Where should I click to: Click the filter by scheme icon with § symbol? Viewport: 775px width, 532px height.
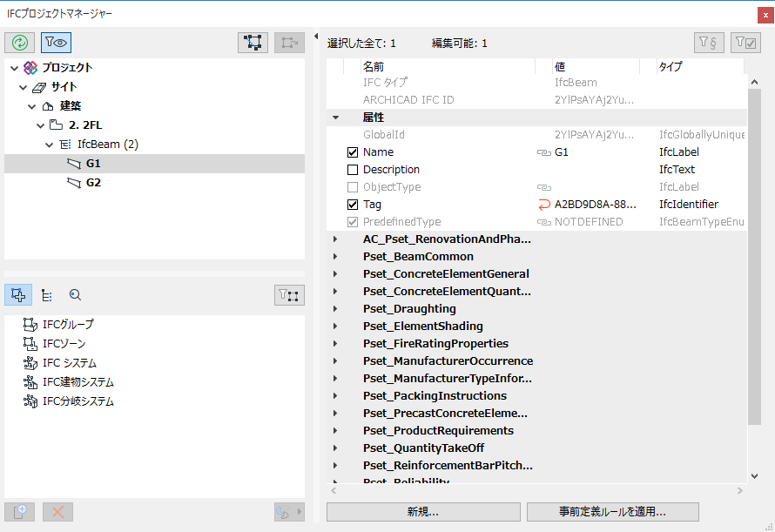pos(709,43)
